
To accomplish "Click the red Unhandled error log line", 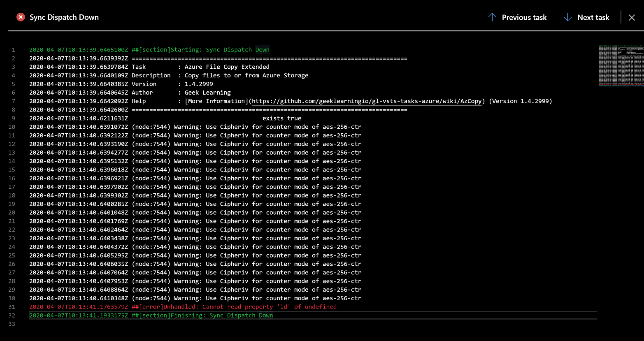I will click(x=183, y=306).
